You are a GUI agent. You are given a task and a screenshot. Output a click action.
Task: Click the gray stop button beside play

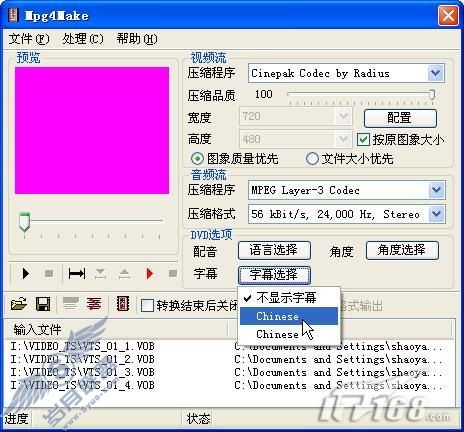[x=49, y=274]
